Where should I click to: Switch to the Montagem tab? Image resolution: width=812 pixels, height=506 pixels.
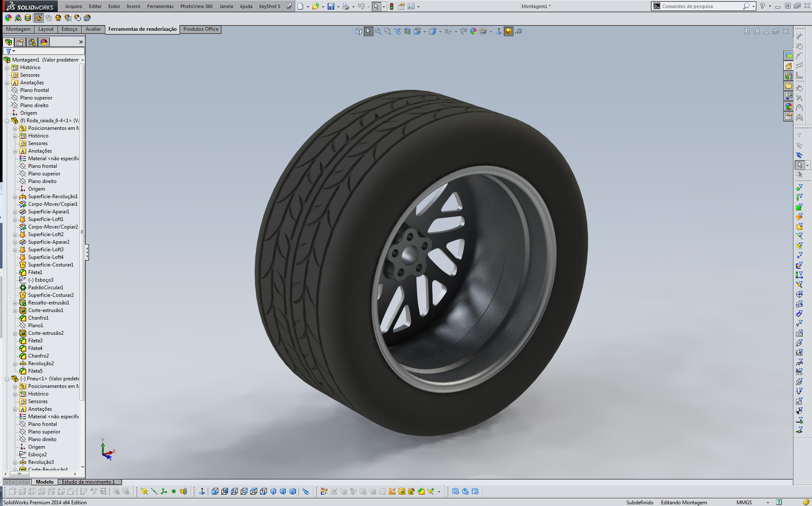18,29
